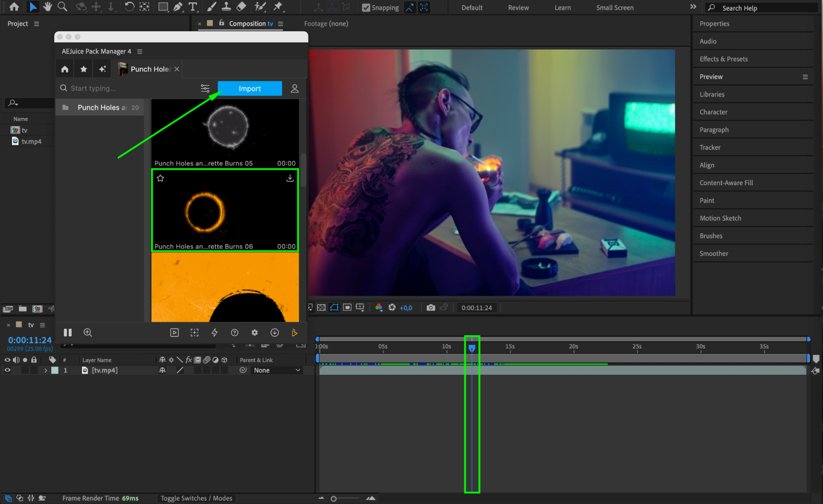Select the Hand tool
The image size is (823, 504).
click(x=48, y=7)
